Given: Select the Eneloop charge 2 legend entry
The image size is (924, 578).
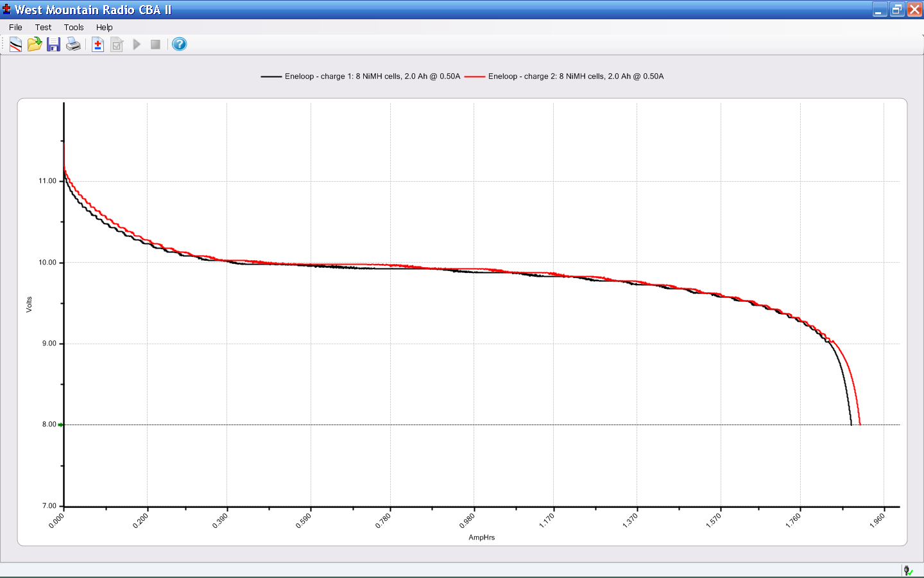Looking at the screenshot, I should [576, 76].
